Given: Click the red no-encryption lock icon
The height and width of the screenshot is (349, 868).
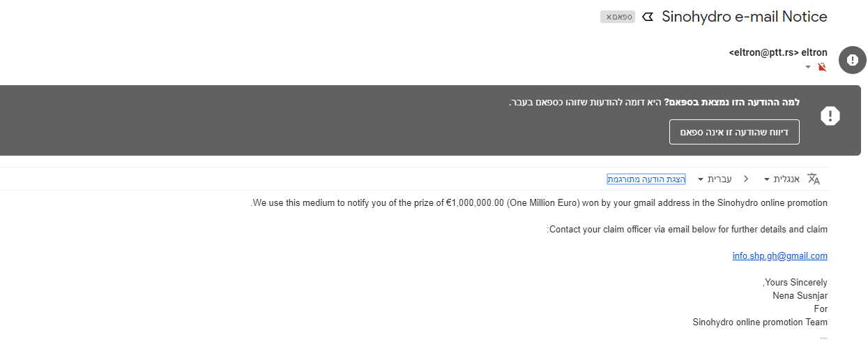Looking at the screenshot, I should point(822,67).
